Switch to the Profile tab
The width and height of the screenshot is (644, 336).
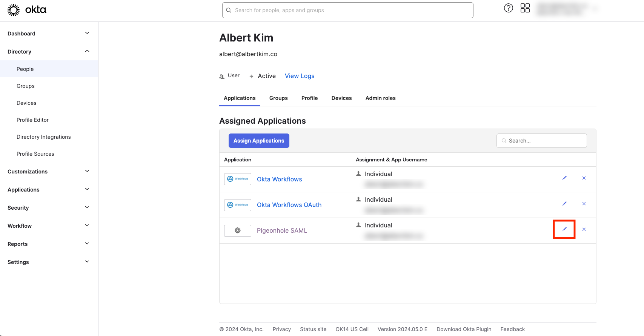pyautogui.click(x=309, y=98)
